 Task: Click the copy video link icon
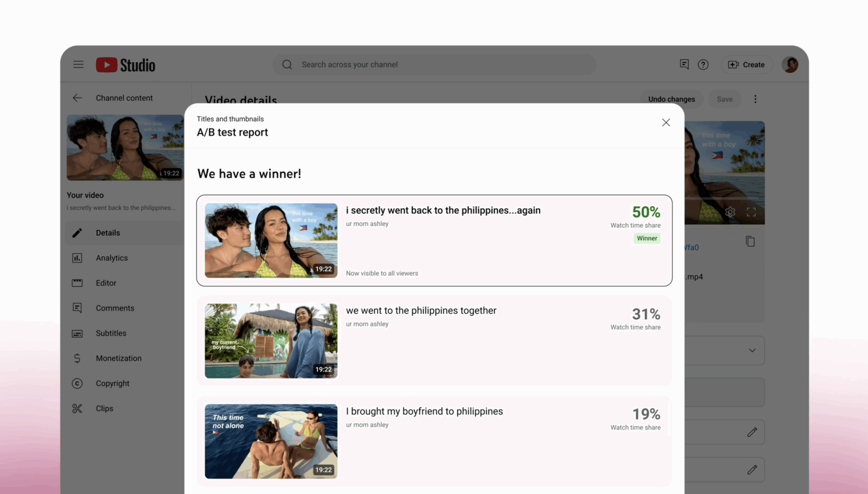tap(750, 241)
